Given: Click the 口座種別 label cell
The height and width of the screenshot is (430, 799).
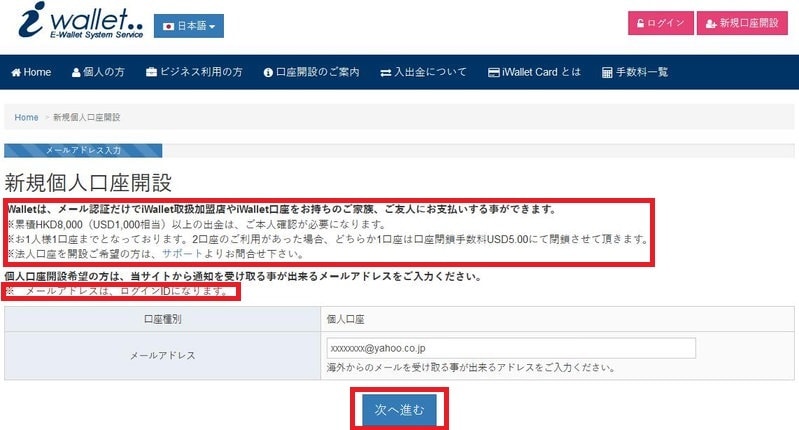Looking at the screenshot, I should pos(163,319).
